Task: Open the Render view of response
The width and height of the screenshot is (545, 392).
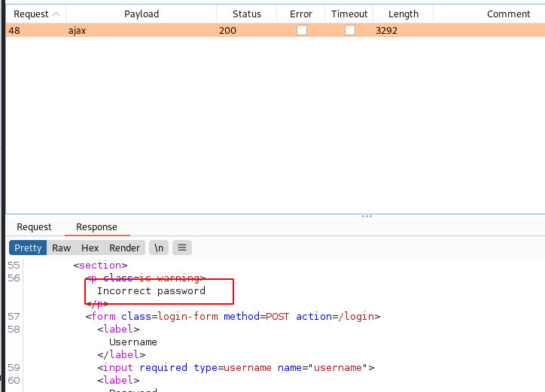Action: [x=124, y=248]
